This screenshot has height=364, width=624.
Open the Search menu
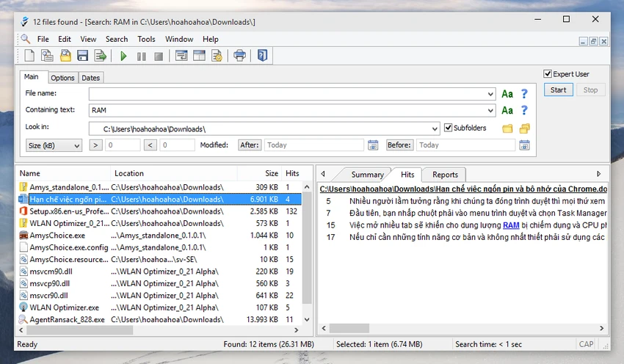pos(117,39)
